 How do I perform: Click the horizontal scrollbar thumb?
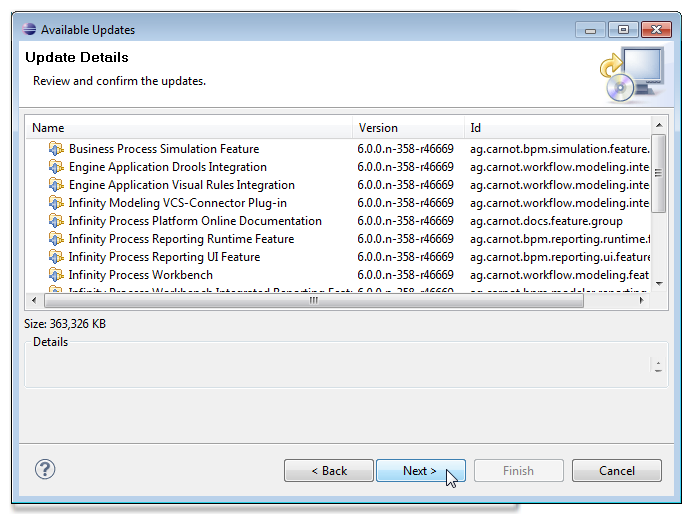pos(314,300)
